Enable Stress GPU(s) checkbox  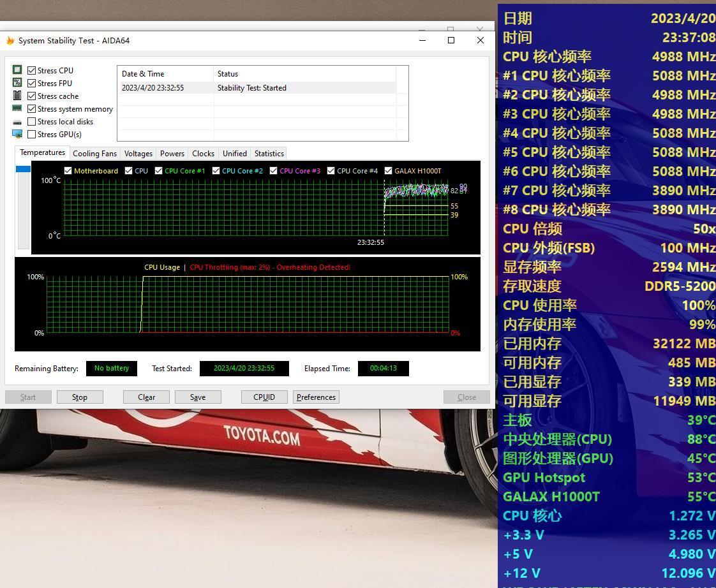(x=31, y=134)
